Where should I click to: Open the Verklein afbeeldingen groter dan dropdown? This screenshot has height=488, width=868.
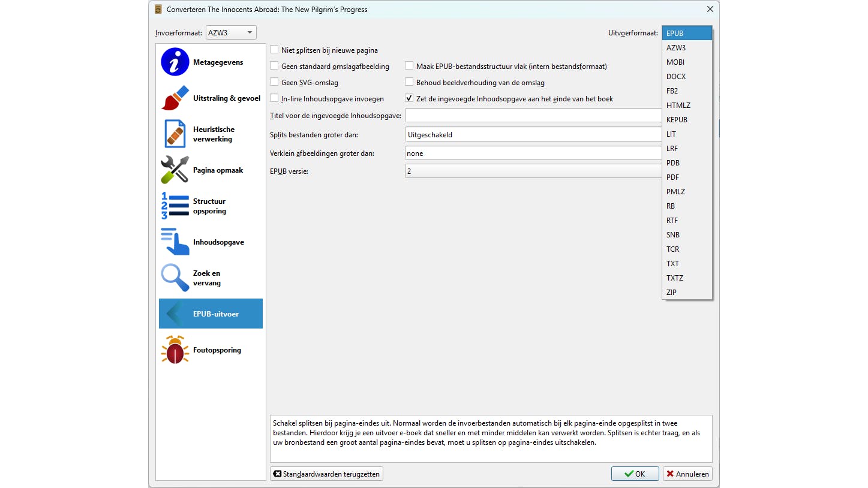tap(533, 153)
